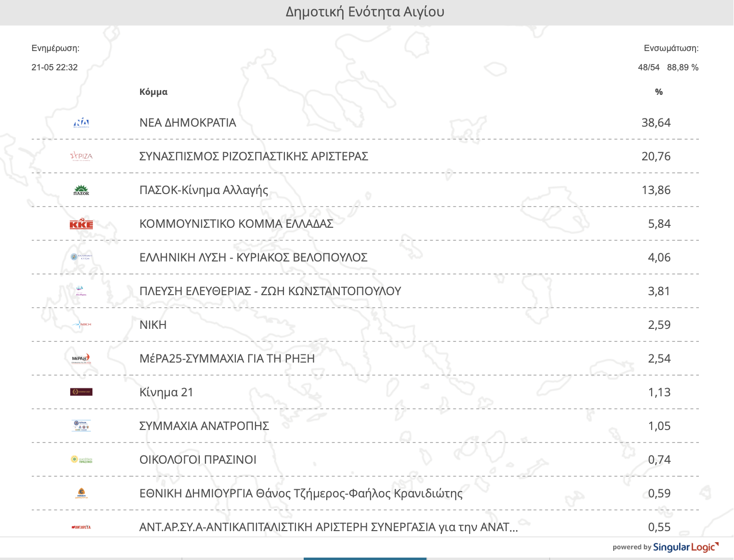Click the 2,54 percentage value

659,359
